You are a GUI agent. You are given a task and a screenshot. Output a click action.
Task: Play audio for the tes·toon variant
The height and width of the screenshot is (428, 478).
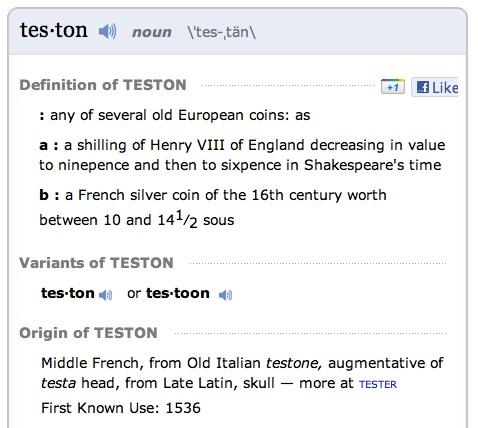pyautogui.click(x=226, y=295)
